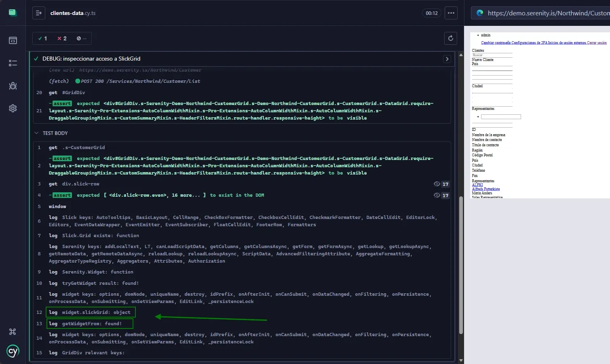Click the command log scrollbar up arrow

tap(461, 55)
